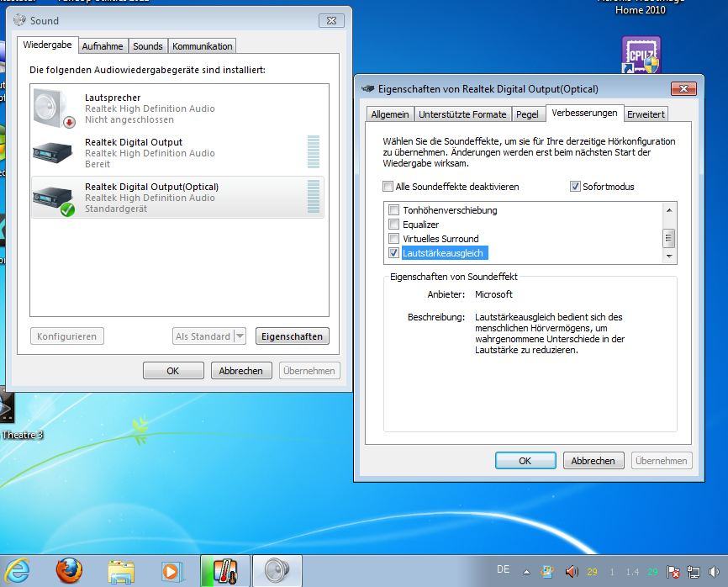Image resolution: width=728 pixels, height=587 pixels.
Task: Open the Kommunikation tab
Action: [x=202, y=46]
